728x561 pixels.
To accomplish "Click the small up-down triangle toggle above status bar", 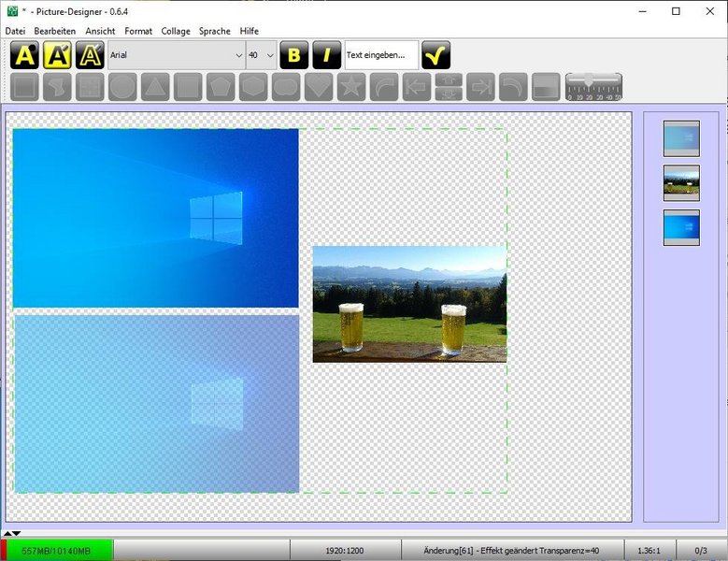I will tap(12, 533).
